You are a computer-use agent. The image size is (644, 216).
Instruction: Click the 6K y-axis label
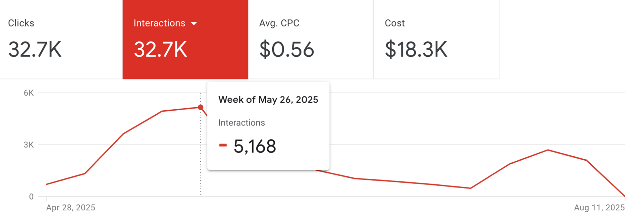(x=29, y=93)
